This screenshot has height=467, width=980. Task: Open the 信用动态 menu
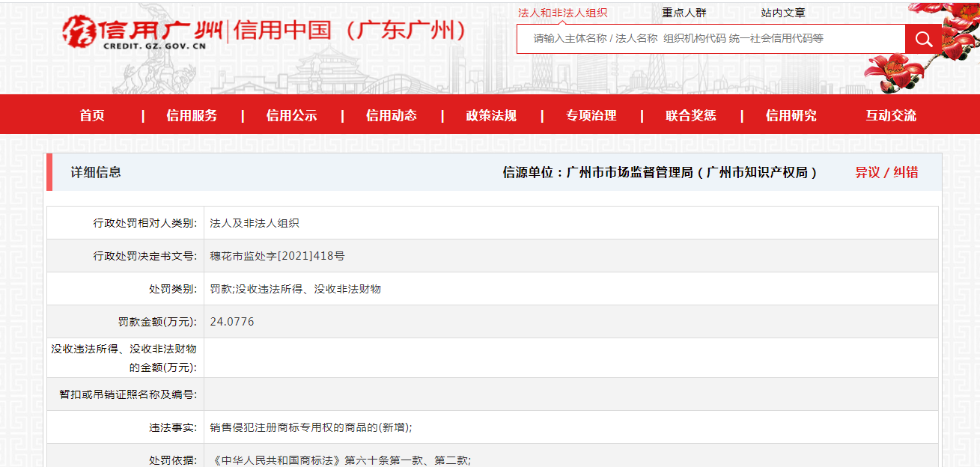coord(391,115)
